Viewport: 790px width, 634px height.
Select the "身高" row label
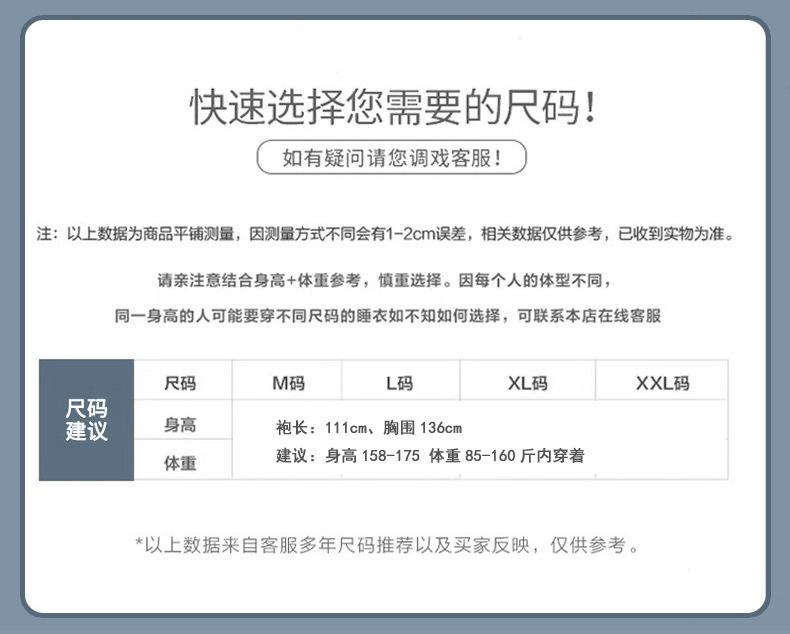pyautogui.click(x=181, y=426)
